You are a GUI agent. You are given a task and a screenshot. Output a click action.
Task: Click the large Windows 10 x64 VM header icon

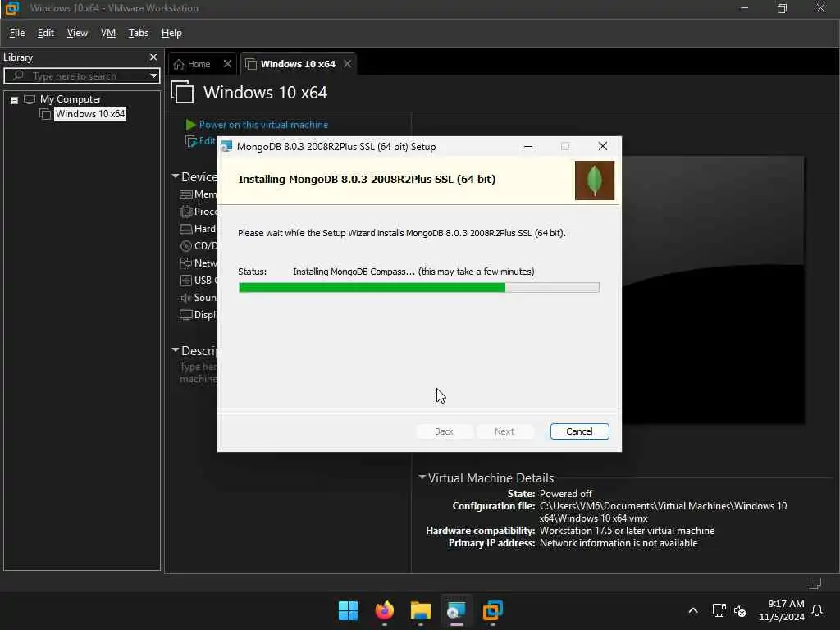[x=182, y=92]
